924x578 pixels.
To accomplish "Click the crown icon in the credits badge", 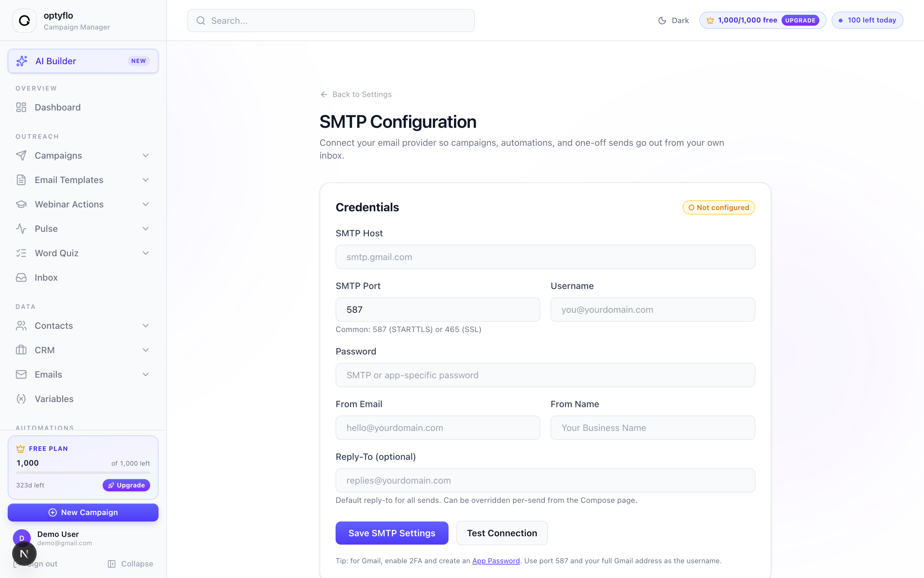I will pos(710,20).
